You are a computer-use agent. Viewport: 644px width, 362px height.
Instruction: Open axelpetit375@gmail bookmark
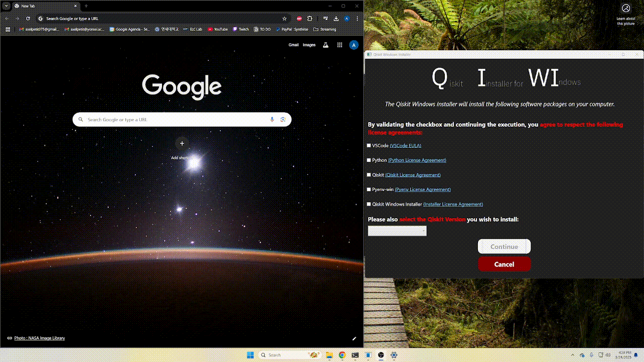pyautogui.click(x=39, y=29)
